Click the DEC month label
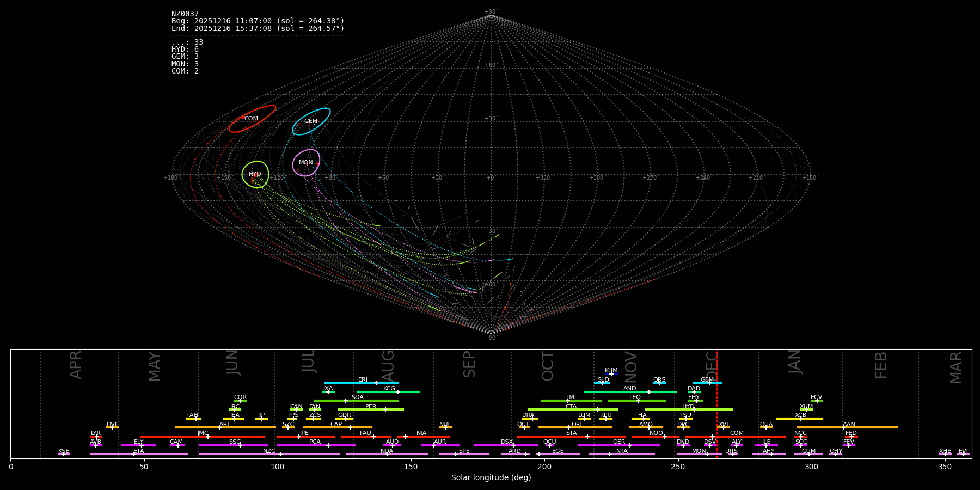Image resolution: width=980 pixels, height=490 pixels. coord(712,365)
